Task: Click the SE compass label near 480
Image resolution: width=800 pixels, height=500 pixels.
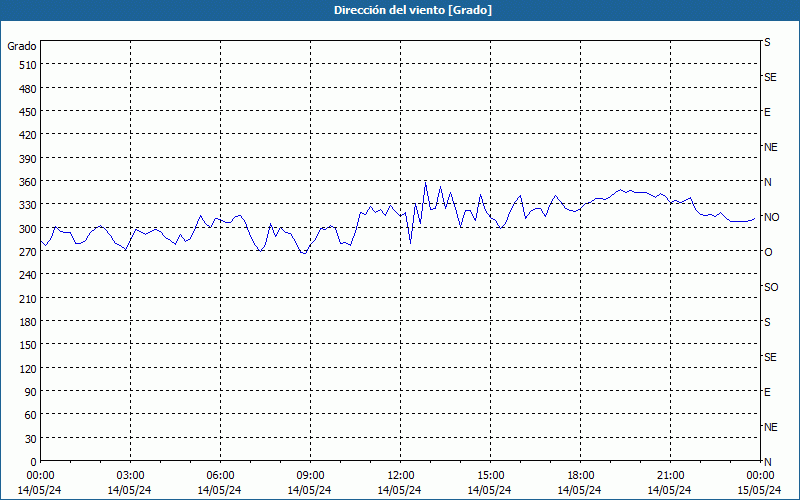Action: (x=770, y=77)
